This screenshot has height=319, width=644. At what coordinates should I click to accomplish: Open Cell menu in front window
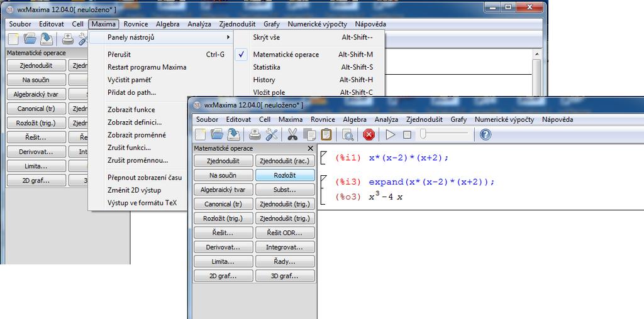click(265, 120)
